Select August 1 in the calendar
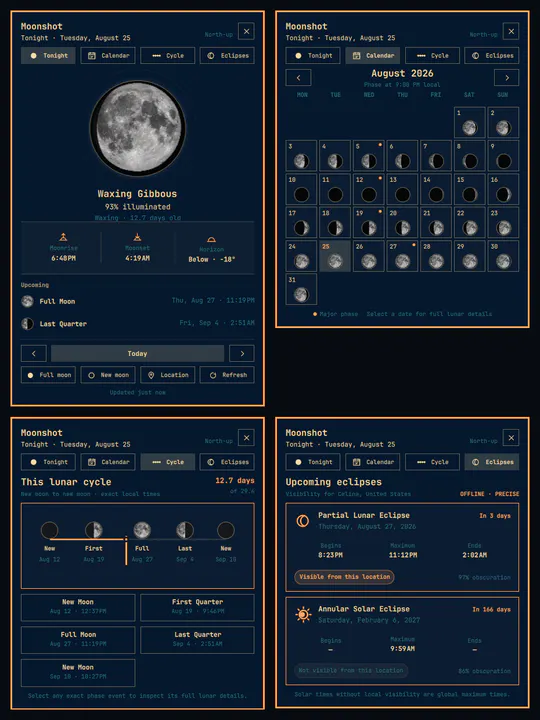Image resolution: width=540 pixels, height=720 pixels. click(x=470, y=123)
